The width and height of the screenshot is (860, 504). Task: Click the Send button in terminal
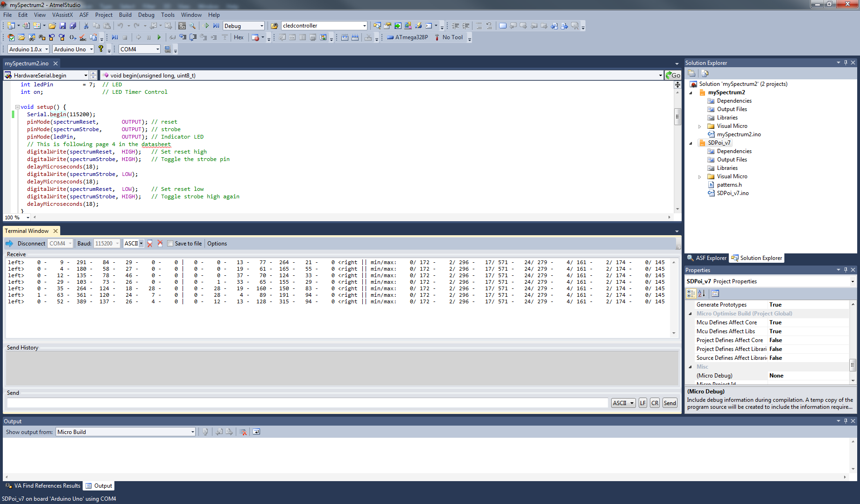pos(670,403)
